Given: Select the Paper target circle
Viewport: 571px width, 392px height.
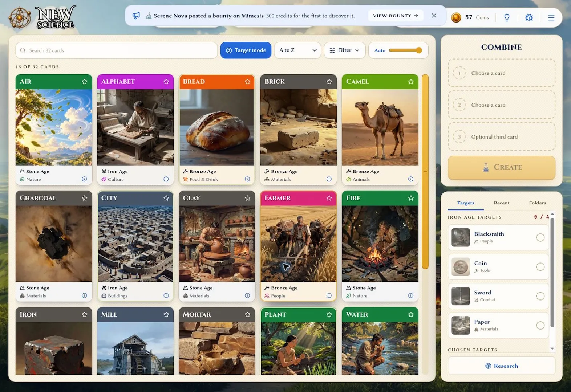Looking at the screenshot, I should pyautogui.click(x=540, y=326).
